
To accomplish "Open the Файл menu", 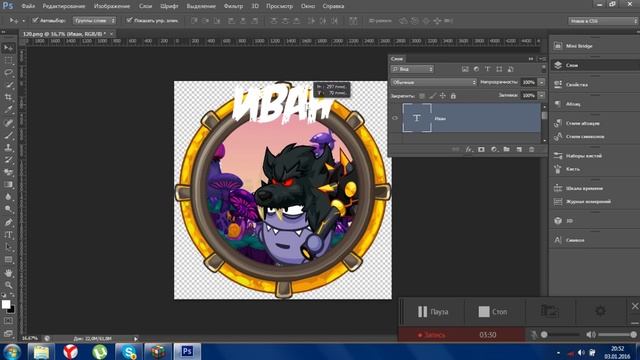I will tap(28, 6).
